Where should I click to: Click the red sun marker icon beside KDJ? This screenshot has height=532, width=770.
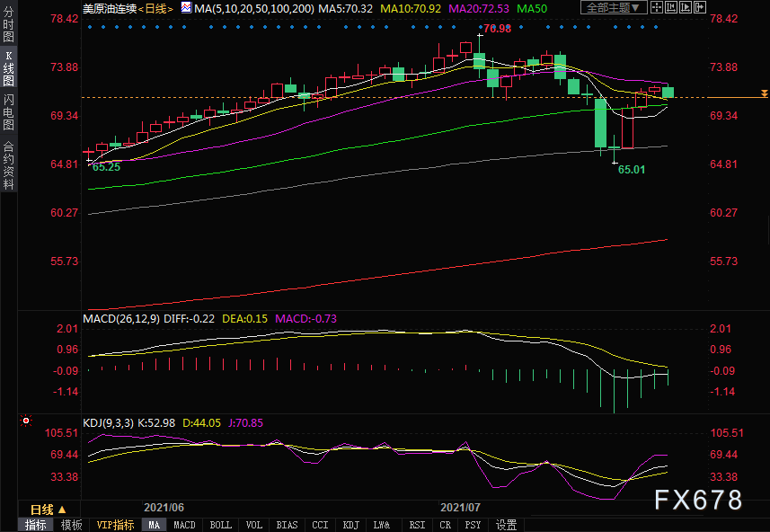tap(26, 421)
